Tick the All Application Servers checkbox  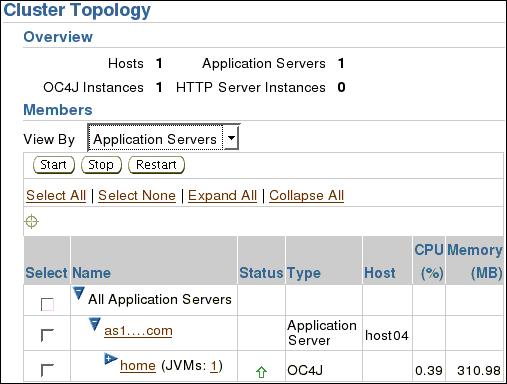click(47, 304)
